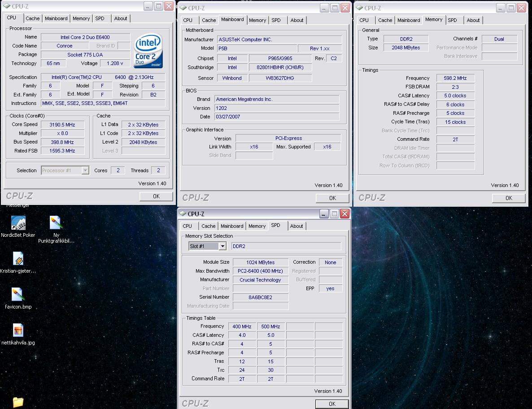Click the BIOS Date field 03/27/2007

(276, 116)
